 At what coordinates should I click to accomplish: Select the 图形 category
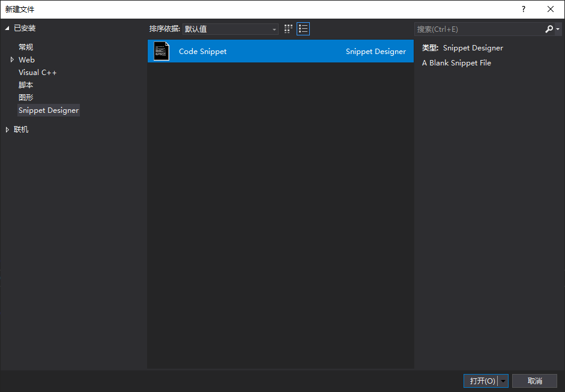(26, 98)
